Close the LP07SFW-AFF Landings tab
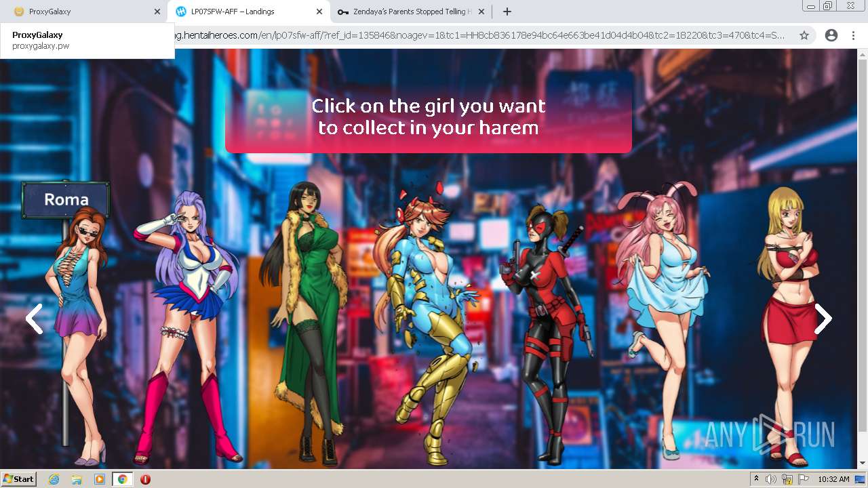 pos(319,12)
